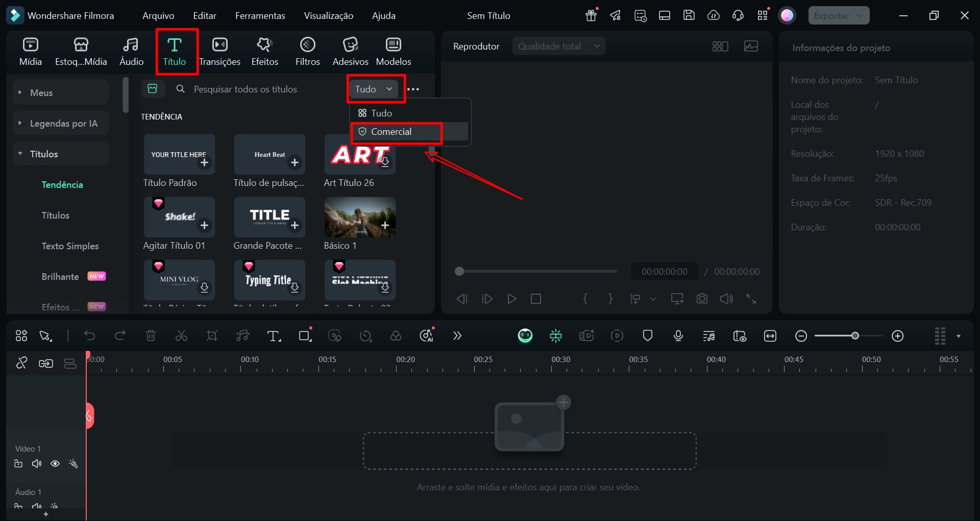Switch to the Transições tab
This screenshot has width=980, height=521.
219,52
